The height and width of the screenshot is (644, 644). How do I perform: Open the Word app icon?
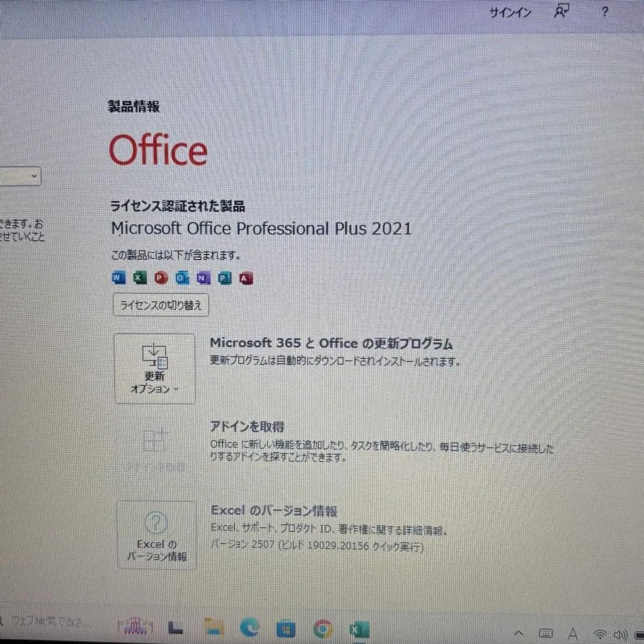click(x=117, y=277)
